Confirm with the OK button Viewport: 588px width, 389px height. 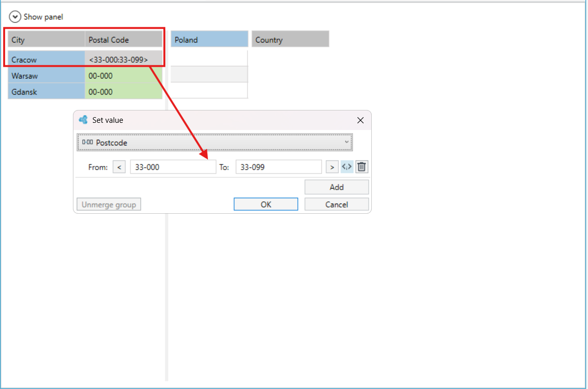[x=266, y=205]
